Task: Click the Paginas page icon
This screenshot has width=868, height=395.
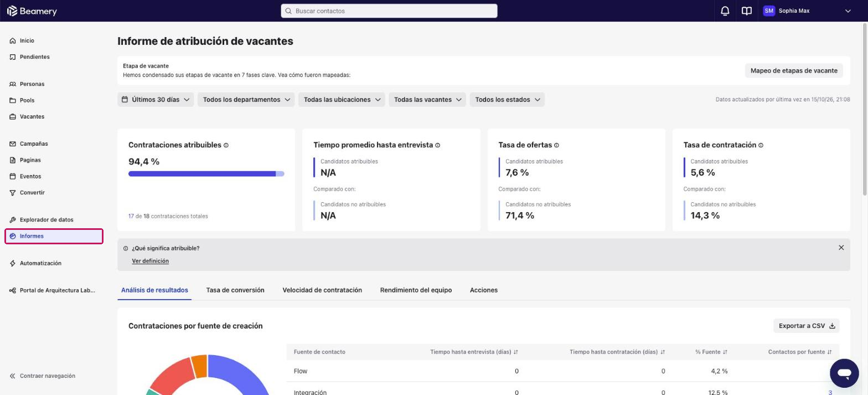Action: (x=13, y=160)
